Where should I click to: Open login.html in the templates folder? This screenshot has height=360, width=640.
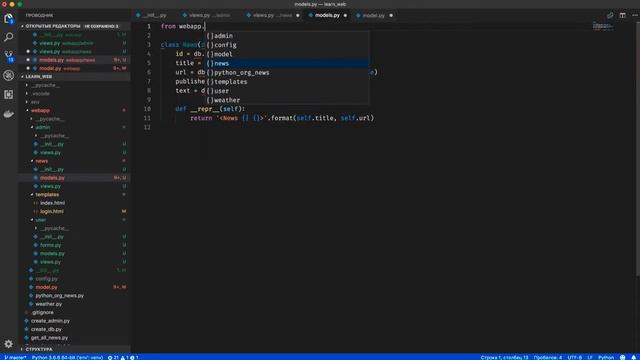tap(75, 211)
